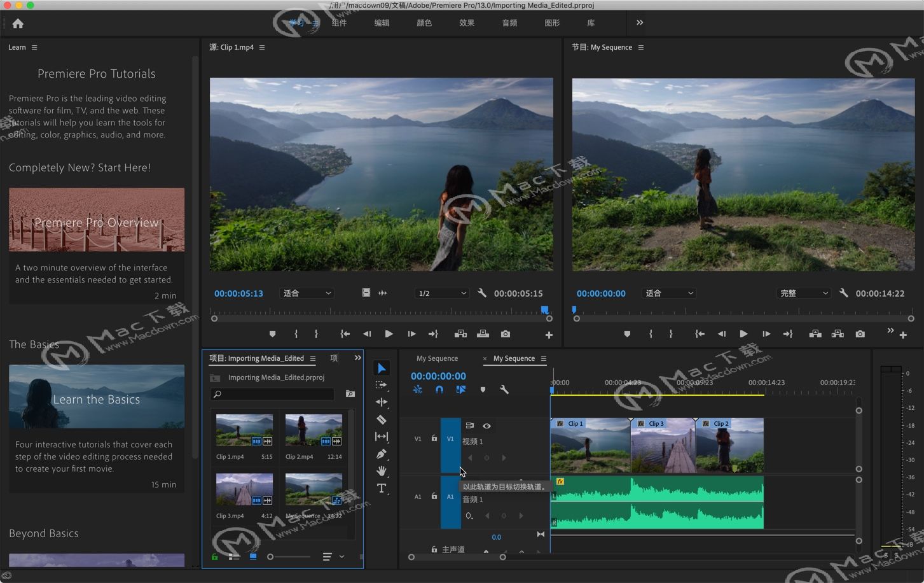Open source monitor zoom level dropdown
Viewport: 924px width, 583px height.
[x=307, y=293]
